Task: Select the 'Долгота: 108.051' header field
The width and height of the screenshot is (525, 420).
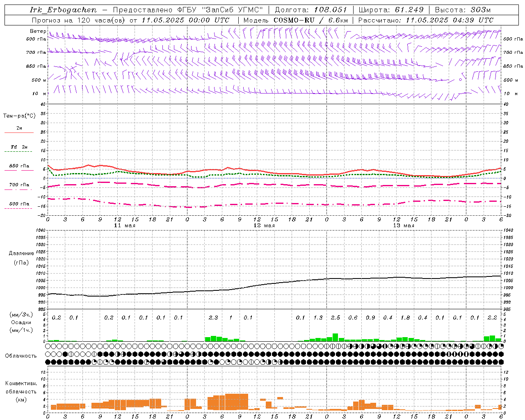Action: [x=310, y=10]
